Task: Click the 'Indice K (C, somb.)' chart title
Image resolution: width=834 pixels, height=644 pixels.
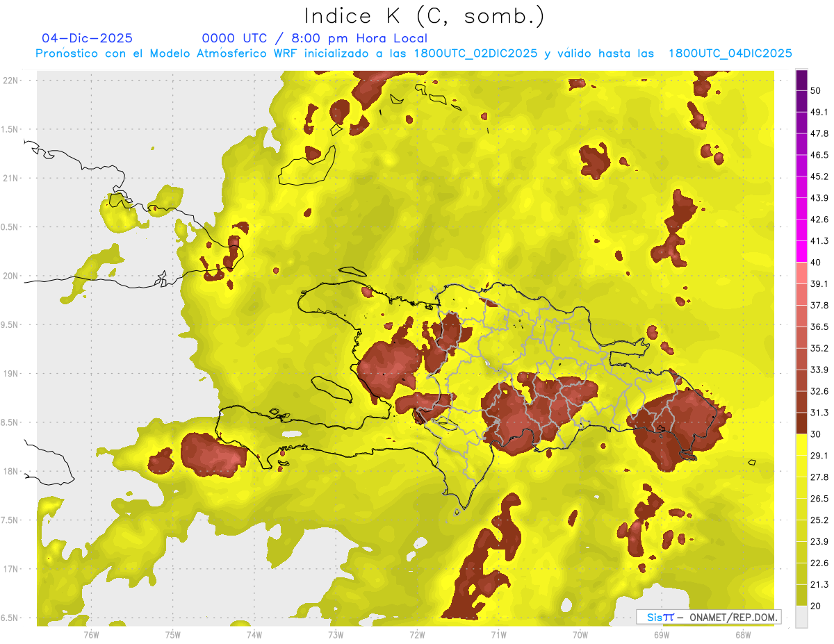Action: (x=424, y=15)
